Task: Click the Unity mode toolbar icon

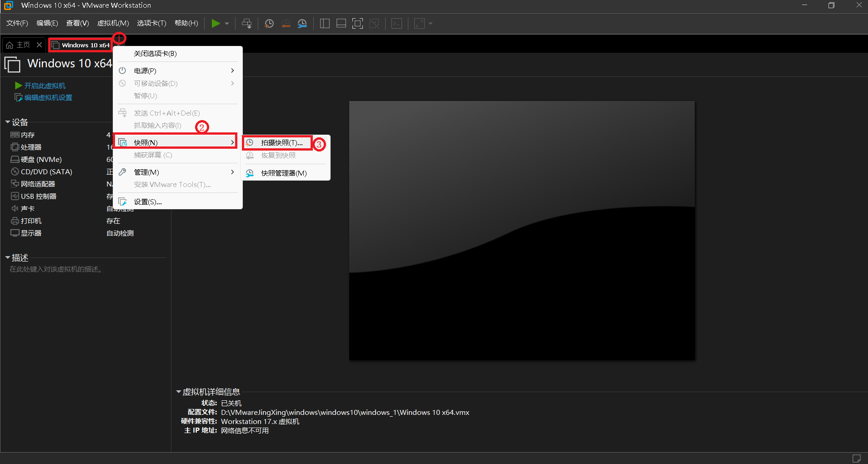Action: (374, 24)
